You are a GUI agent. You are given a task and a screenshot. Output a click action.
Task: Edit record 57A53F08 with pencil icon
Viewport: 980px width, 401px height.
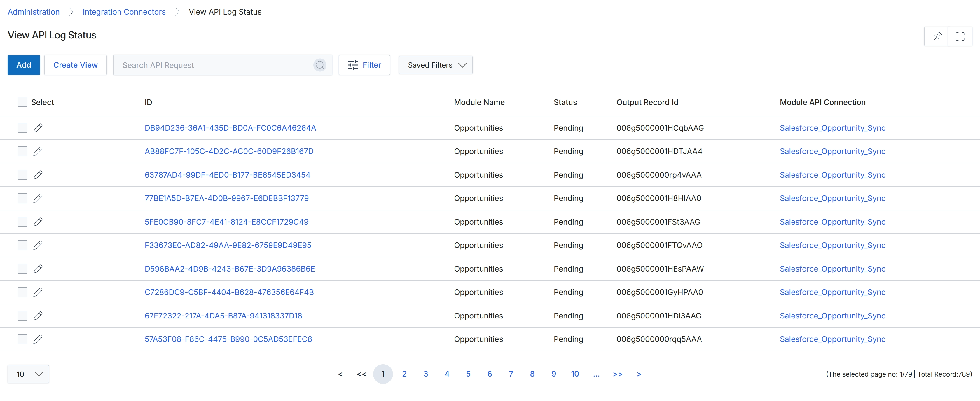click(38, 339)
